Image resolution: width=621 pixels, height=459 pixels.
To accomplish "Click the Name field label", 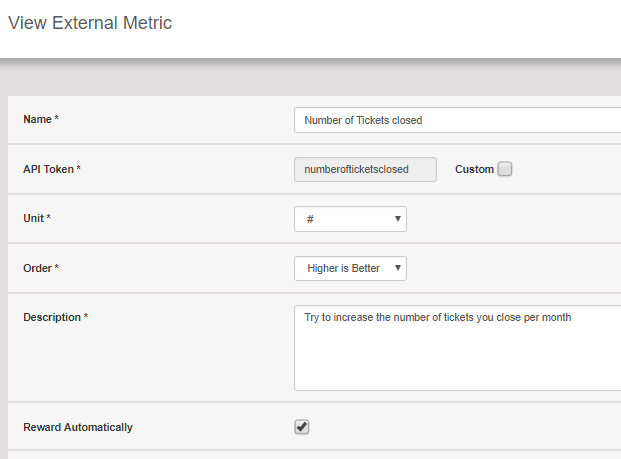I will tap(41, 120).
